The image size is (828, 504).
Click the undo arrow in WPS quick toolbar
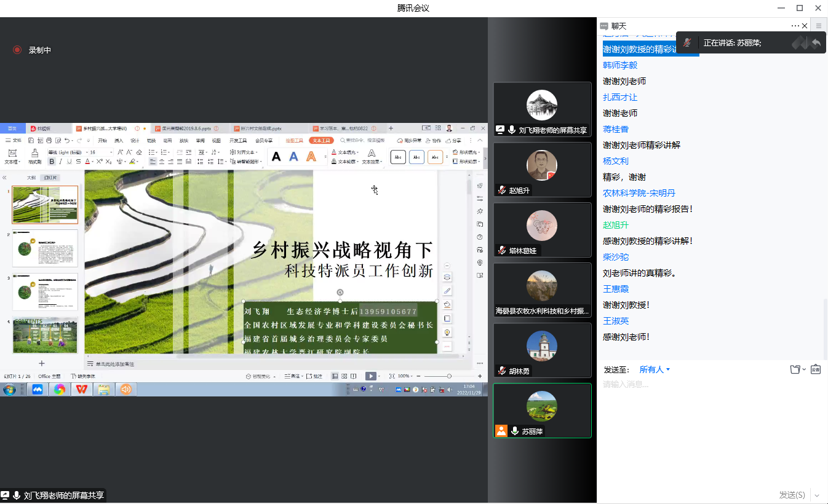(x=67, y=141)
